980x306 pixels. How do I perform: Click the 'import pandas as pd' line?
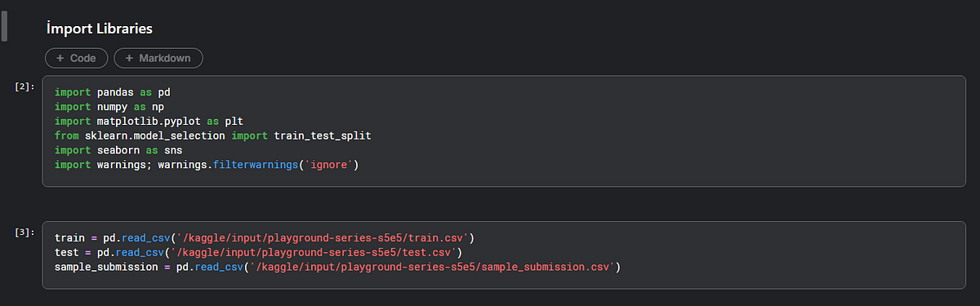tap(113, 92)
